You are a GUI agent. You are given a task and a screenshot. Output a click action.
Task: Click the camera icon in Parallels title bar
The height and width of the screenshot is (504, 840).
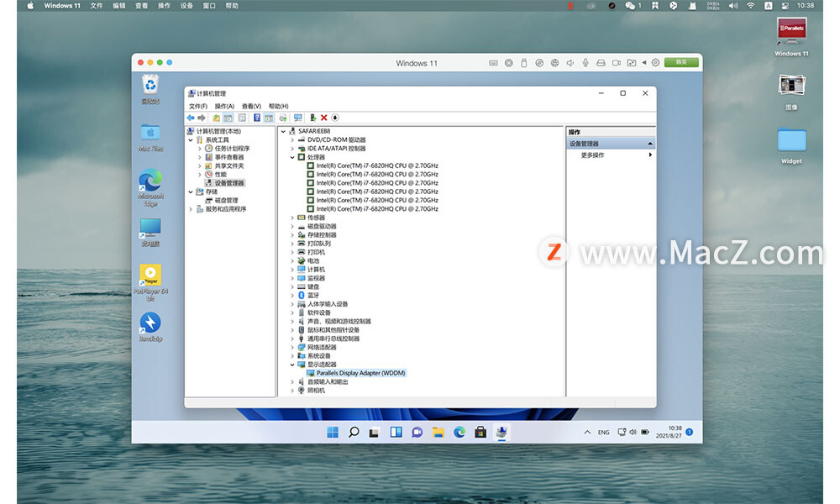click(x=617, y=63)
